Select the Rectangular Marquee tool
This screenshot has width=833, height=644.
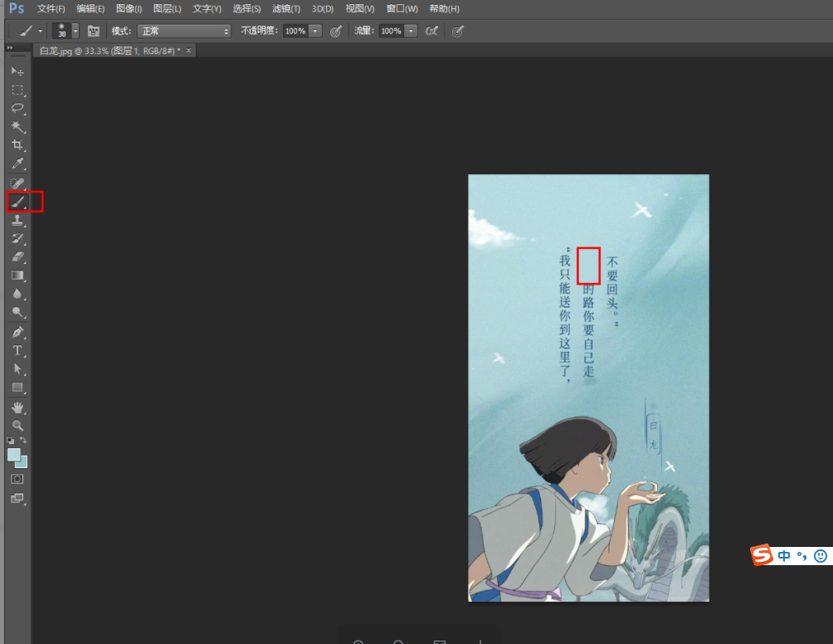coord(17,90)
